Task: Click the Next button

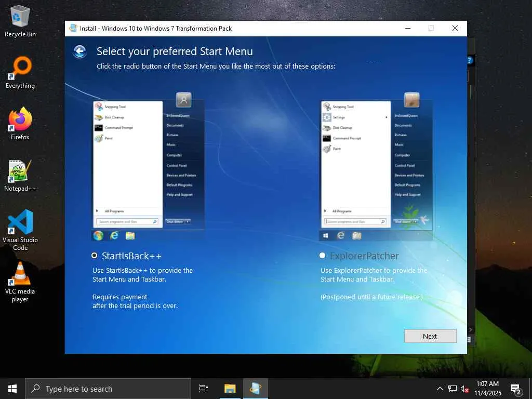Action: coord(430,336)
